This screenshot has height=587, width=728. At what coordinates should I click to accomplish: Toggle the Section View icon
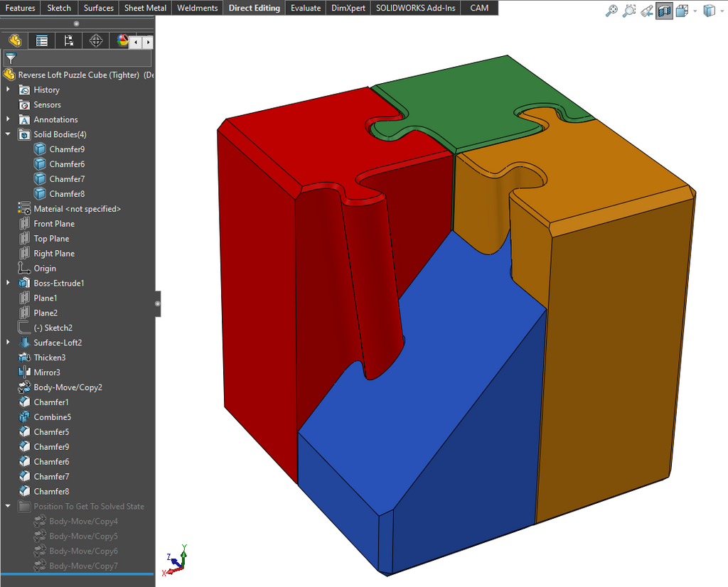pos(665,11)
